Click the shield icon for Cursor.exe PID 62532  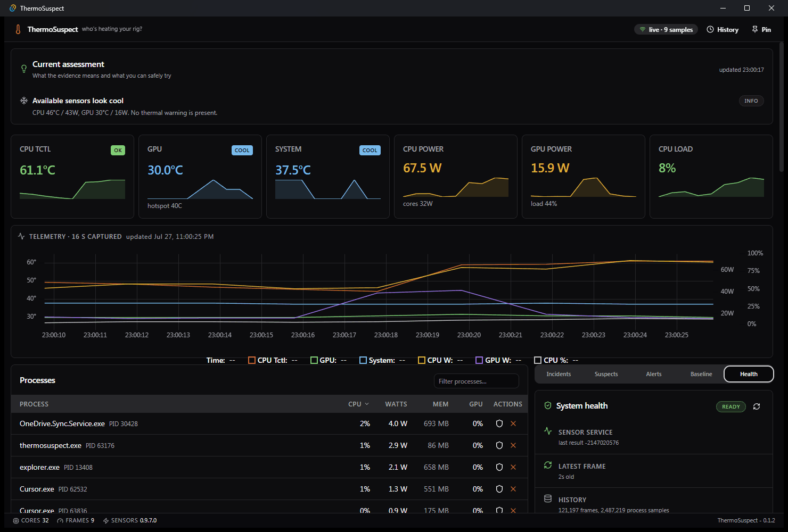499,489
